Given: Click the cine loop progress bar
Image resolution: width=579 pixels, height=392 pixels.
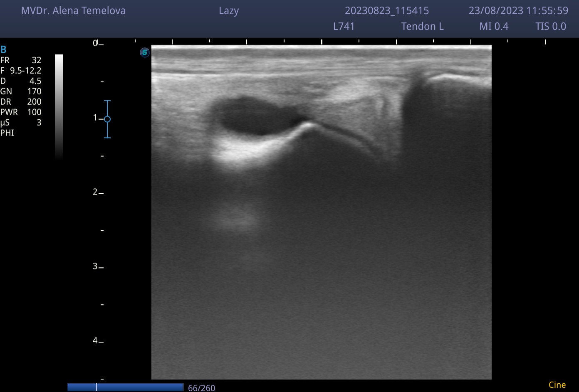Looking at the screenshot, I should tap(125, 387).
